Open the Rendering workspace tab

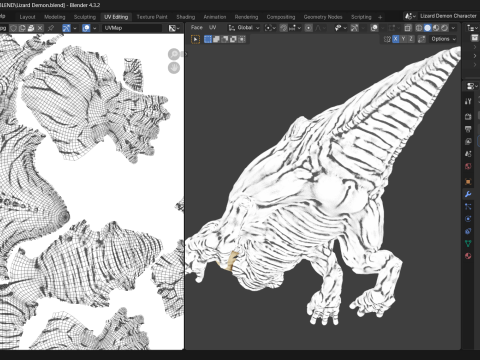[x=246, y=17]
